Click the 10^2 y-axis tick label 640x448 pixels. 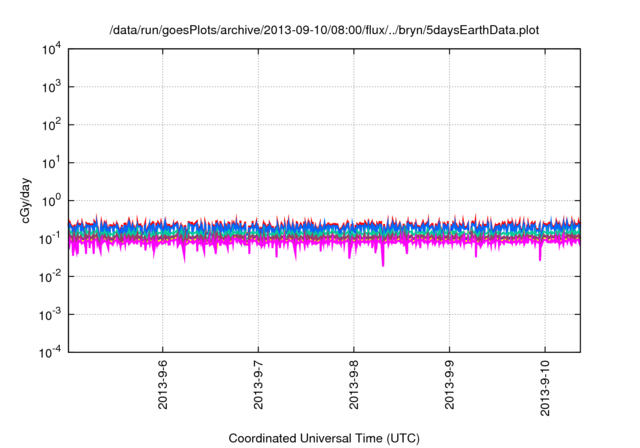point(52,125)
